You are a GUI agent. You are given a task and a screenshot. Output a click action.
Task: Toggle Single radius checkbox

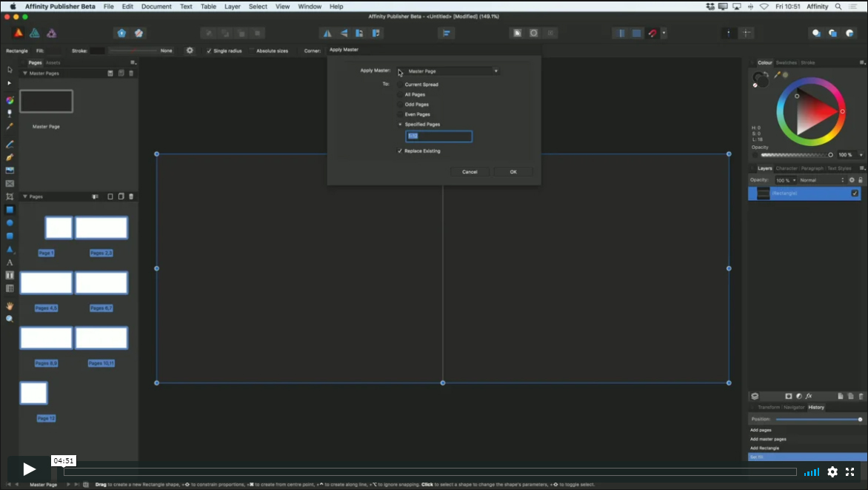pos(209,50)
